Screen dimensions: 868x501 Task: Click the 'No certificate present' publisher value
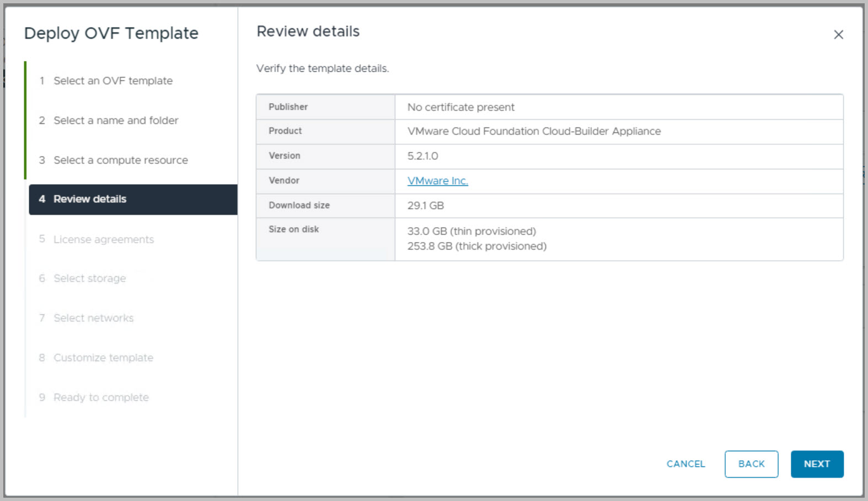pos(460,107)
